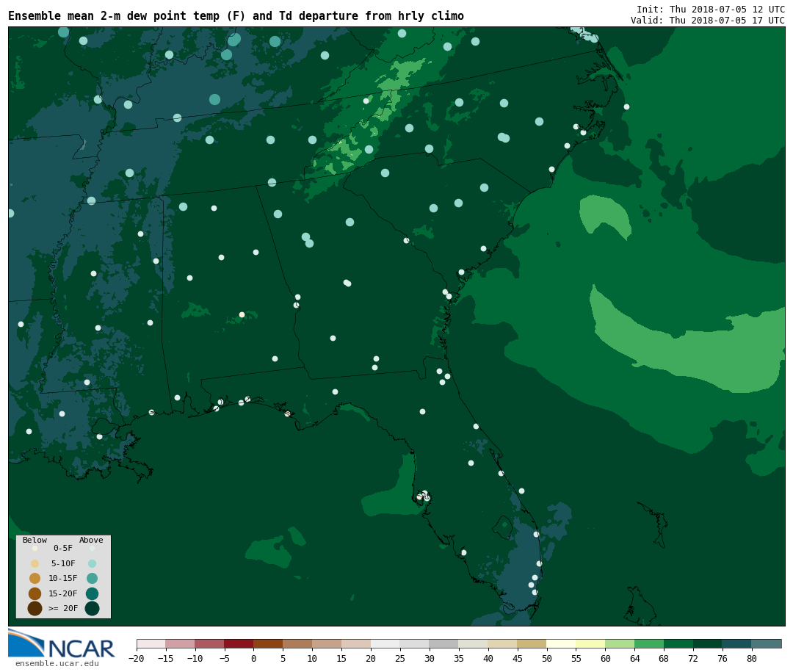Click the '0' colorbar tick label
Screen dimensions: 793x672
(254, 658)
